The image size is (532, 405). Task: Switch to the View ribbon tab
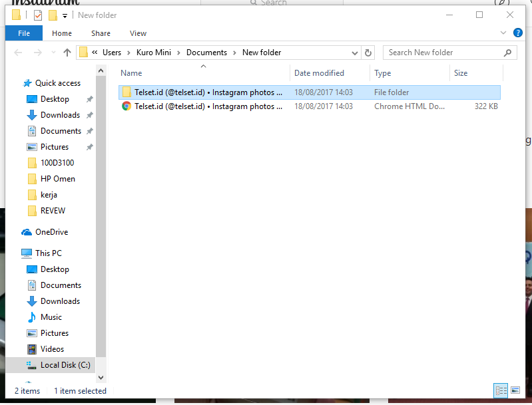coord(138,33)
